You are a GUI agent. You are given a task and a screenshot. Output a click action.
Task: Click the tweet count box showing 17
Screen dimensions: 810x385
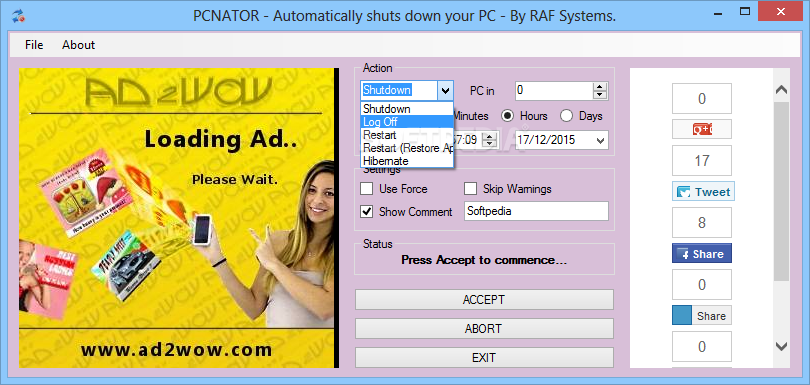point(702,161)
